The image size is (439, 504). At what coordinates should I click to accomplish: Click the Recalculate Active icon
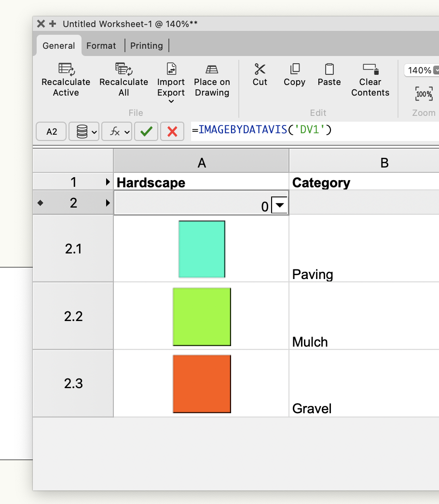click(66, 69)
